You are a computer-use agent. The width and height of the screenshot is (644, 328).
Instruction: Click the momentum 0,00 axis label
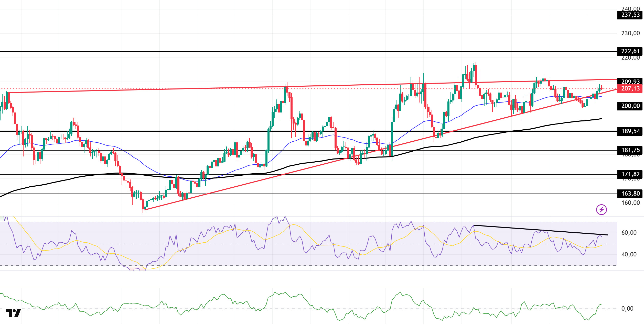(x=627, y=309)
